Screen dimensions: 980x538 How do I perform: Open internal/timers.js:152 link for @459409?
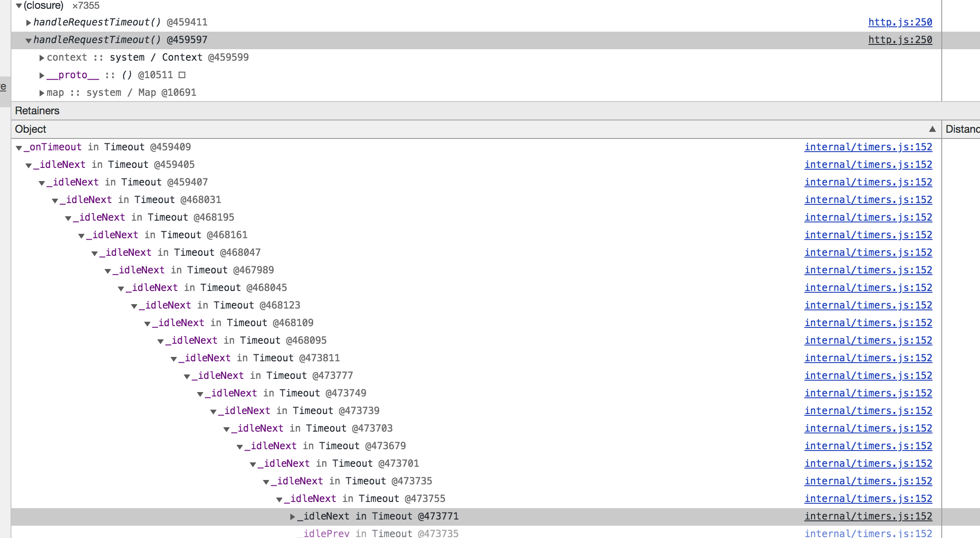click(868, 147)
